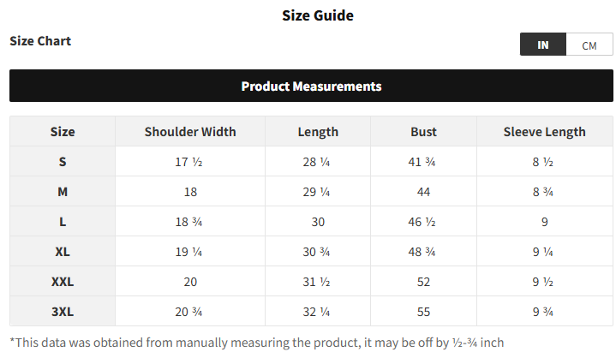
Task: Click the S shoulder width 17 ½ cell
Action: pos(188,161)
